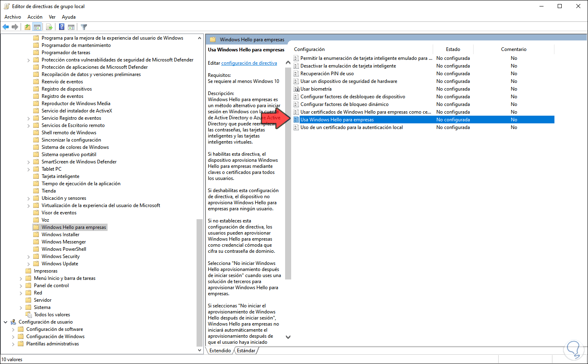Expand Plantillas administrativas under Configuración de usuario
588x364 pixels.
click(13, 344)
